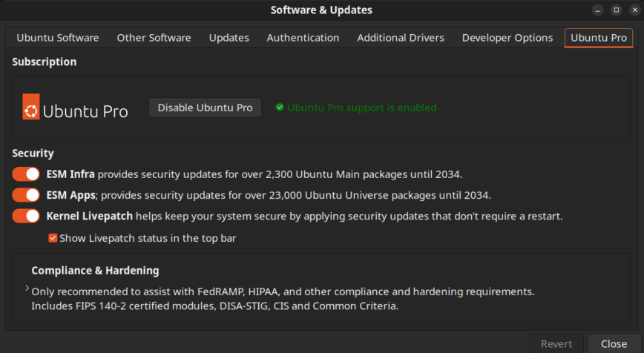Expand the Compliance & Hardening section arrow
Screen dimensions: 644x353
pyautogui.click(x=27, y=288)
